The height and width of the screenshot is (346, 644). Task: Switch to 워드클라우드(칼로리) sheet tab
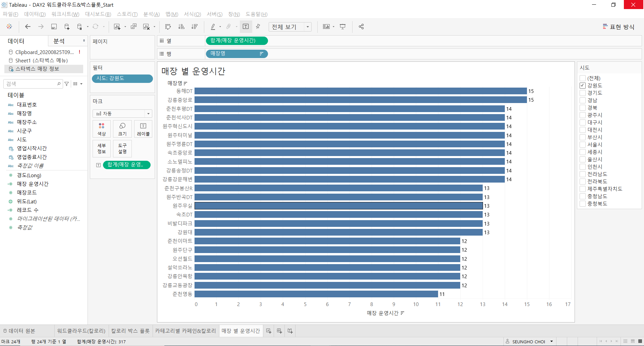81,331
